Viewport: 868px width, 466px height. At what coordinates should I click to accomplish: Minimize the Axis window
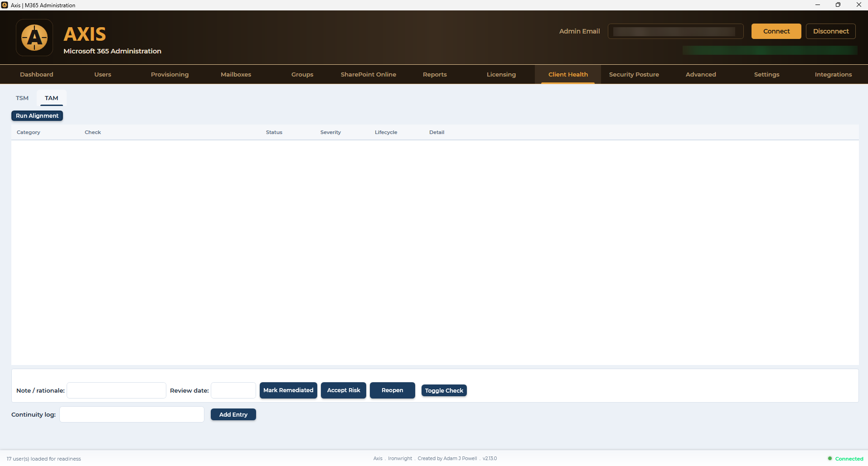click(818, 5)
